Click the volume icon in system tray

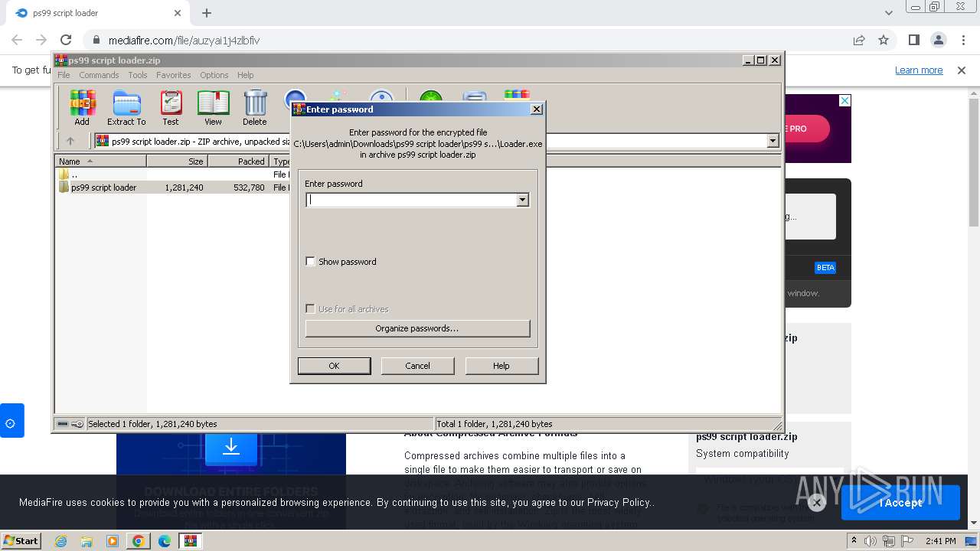pos(871,541)
